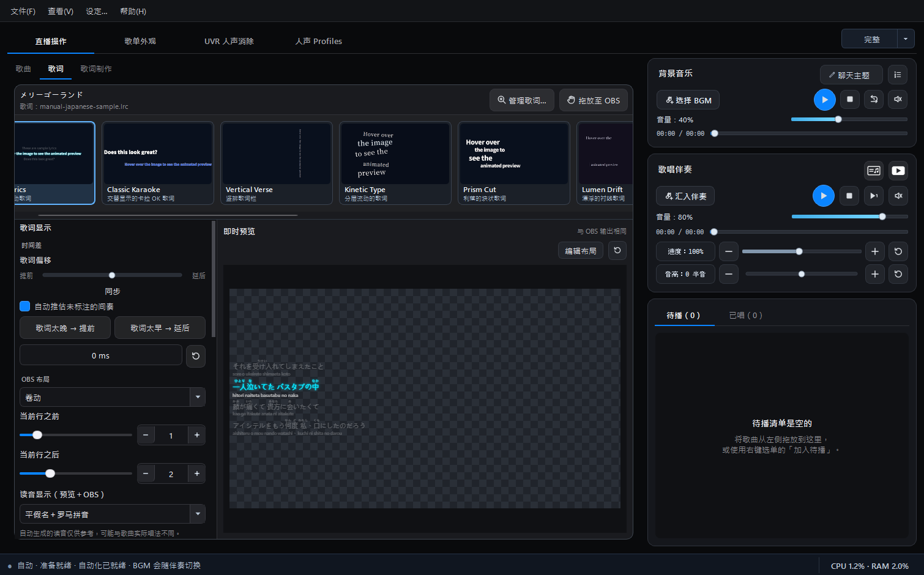The width and height of the screenshot is (924, 575).
Task: Click the 编辑布局 button
Action: point(581,251)
